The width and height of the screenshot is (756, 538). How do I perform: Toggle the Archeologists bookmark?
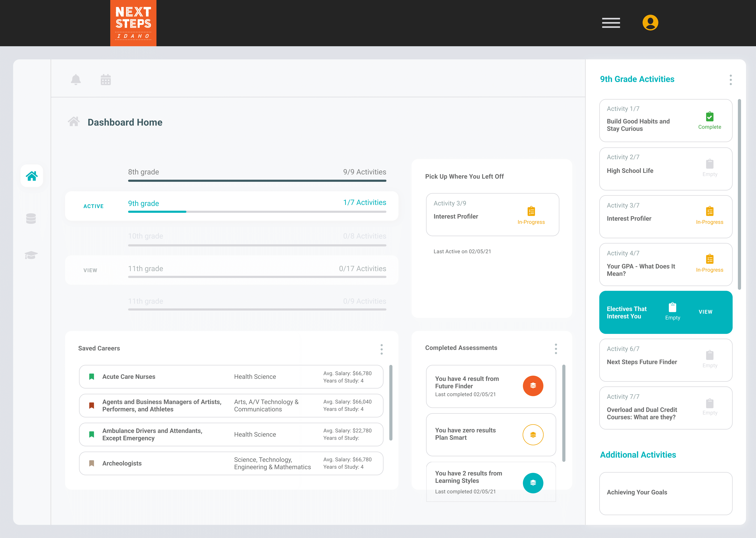pos(92,463)
